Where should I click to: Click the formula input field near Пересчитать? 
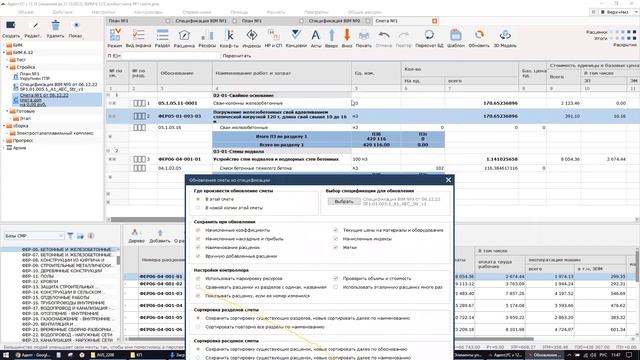pyautogui.click(x=170, y=56)
